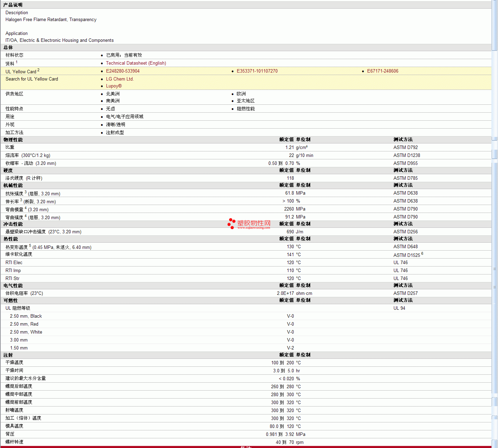Image resolution: width=498 pixels, height=448 pixels.
Task: Click the 'Search for UL Yellow Card' label
Action: (32, 79)
